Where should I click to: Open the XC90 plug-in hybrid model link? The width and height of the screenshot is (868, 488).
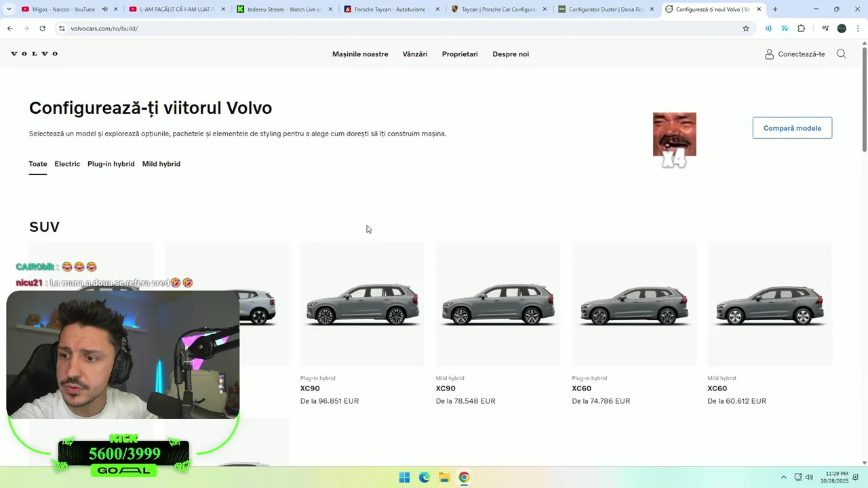coord(310,388)
